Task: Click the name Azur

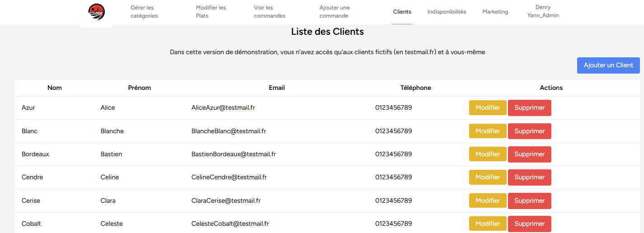Action: [28, 108]
